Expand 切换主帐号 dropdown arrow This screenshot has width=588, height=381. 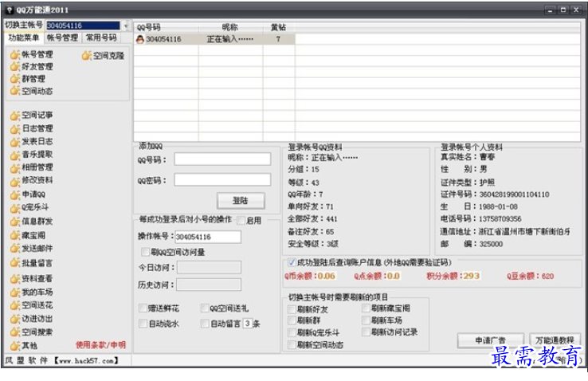click(126, 26)
